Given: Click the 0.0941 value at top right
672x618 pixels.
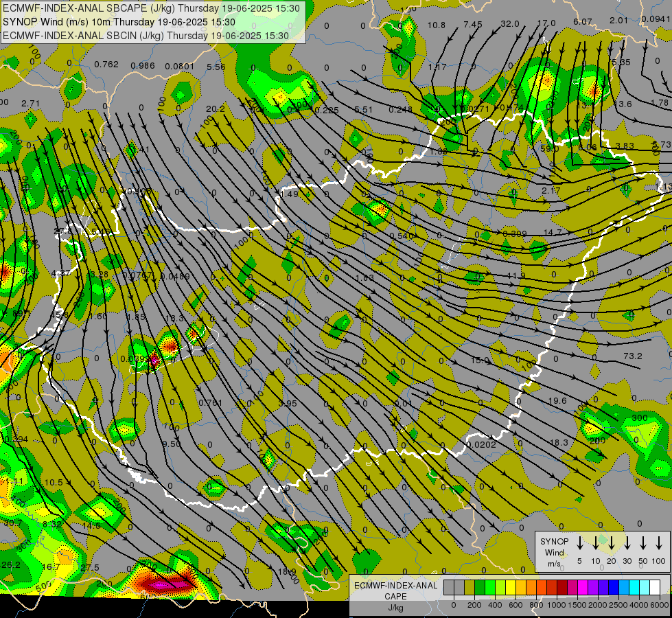Looking at the screenshot, I should (x=656, y=19).
